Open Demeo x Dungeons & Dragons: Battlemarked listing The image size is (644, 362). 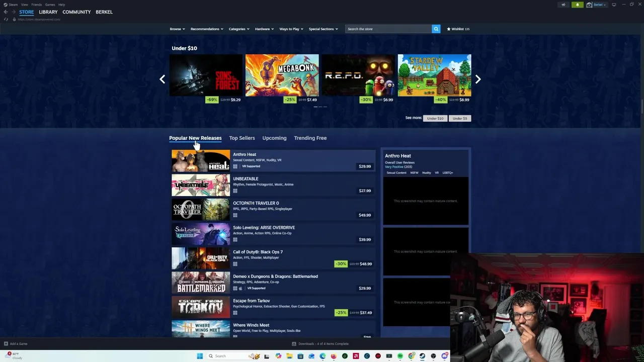point(273,283)
